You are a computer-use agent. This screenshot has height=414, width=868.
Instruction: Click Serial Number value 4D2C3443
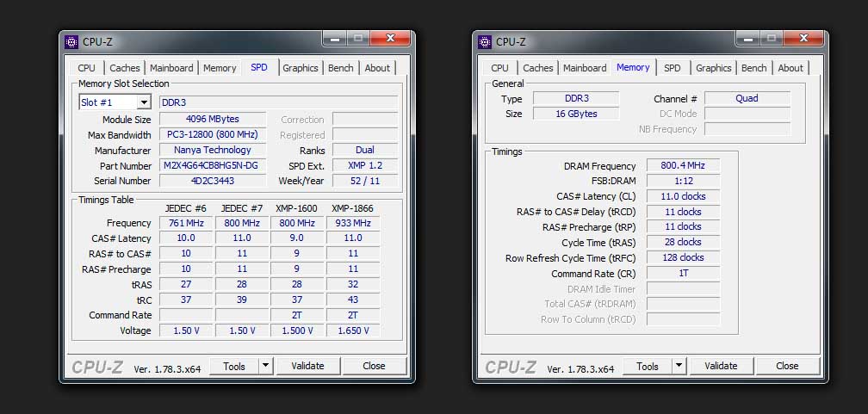[x=213, y=181]
